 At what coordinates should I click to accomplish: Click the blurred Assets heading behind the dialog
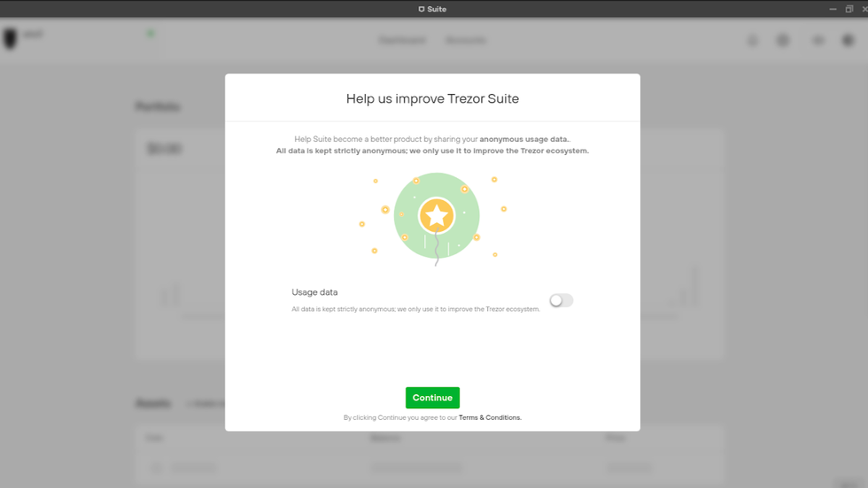[x=153, y=404]
